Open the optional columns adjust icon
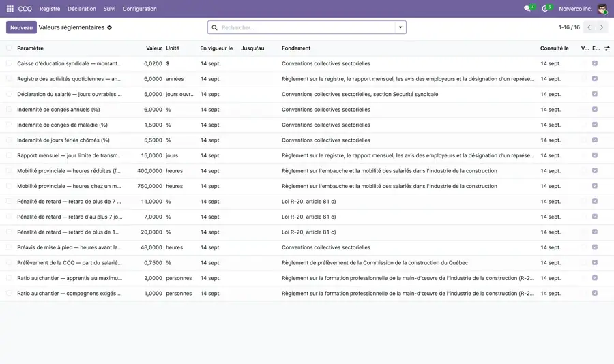 (607, 48)
